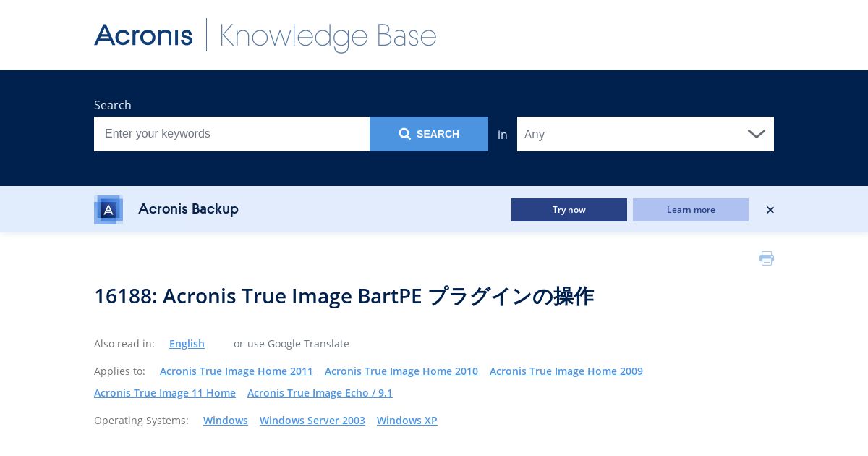Image resolution: width=868 pixels, height=456 pixels.
Task: Focus the 'Enter your keywords' search field
Action: click(x=231, y=134)
